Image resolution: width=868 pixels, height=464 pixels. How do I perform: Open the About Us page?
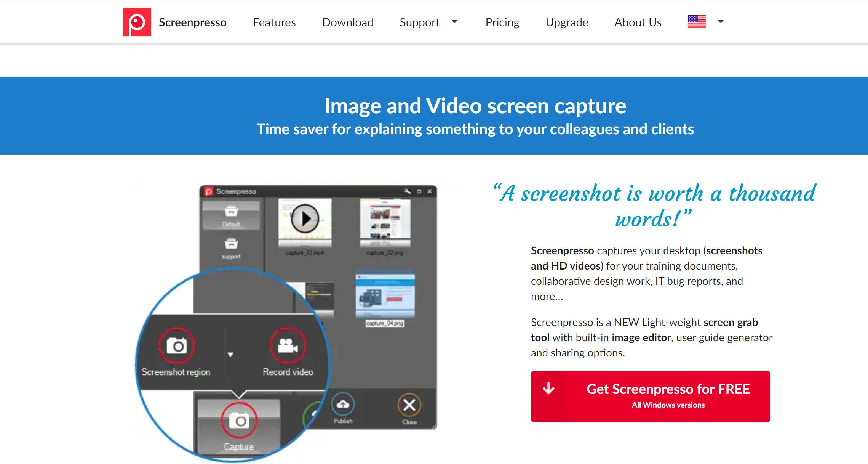pos(638,22)
